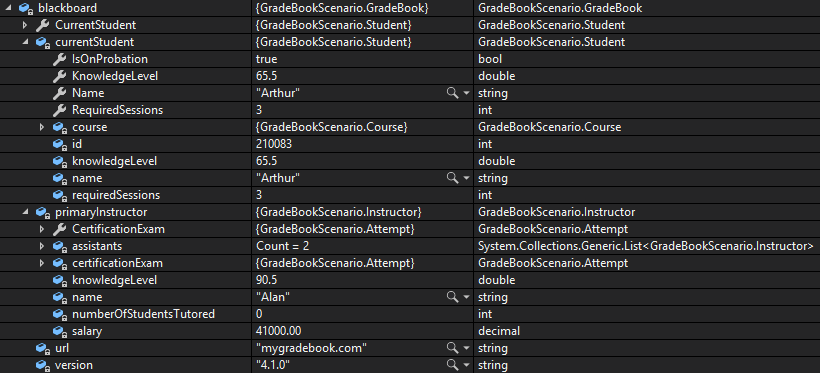The height and width of the screenshot is (373, 820).
Task: Select the primaryInstructor row name
Action: click(x=101, y=212)
